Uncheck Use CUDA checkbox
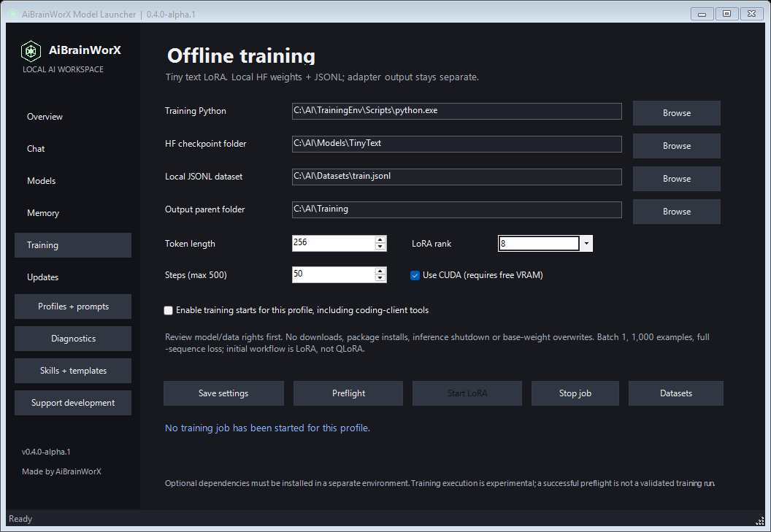 click(x=415, y=275)
